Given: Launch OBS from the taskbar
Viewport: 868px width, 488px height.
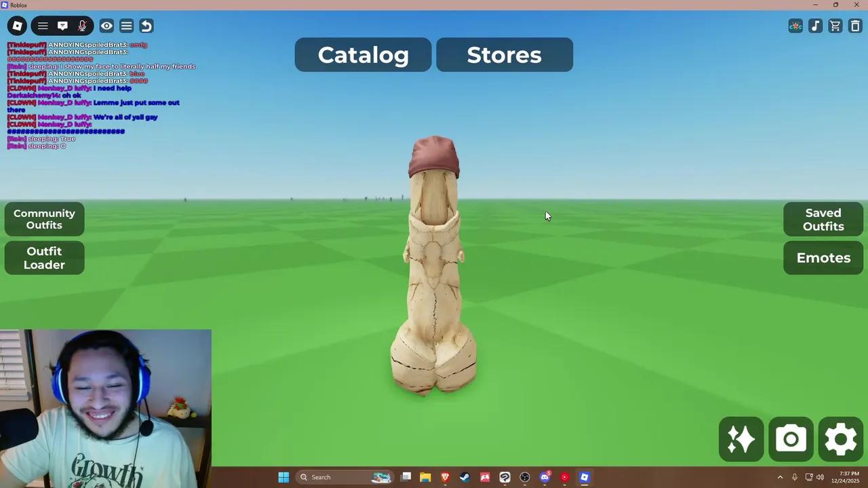Looking at the screenshot, I should (x=524, y=476).
